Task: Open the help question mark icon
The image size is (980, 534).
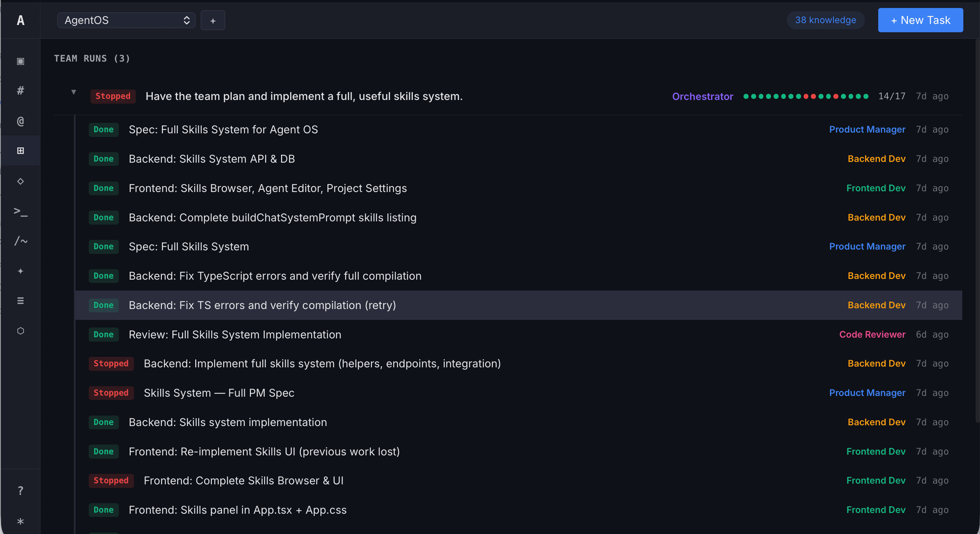Action: [x=21, y=490]
